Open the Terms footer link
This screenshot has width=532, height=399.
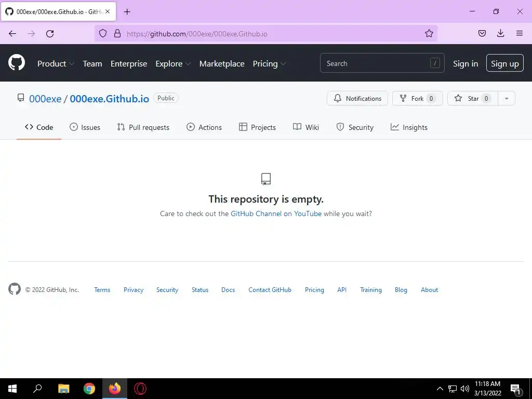(x=102, y=290)
